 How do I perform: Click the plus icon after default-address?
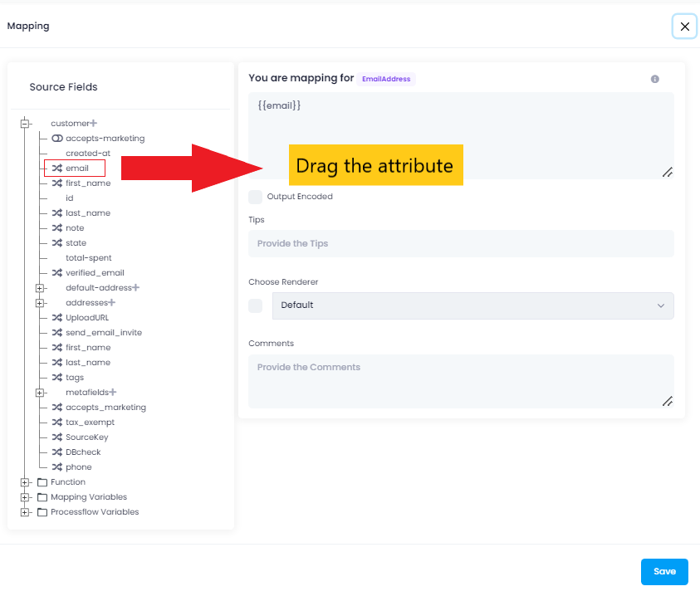(135, 288)
